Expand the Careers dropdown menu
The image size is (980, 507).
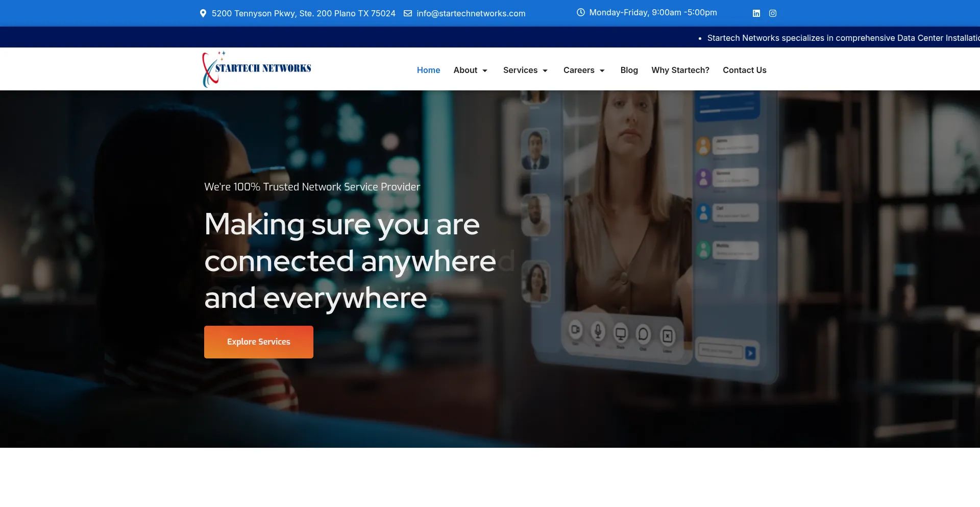[583, 70]
